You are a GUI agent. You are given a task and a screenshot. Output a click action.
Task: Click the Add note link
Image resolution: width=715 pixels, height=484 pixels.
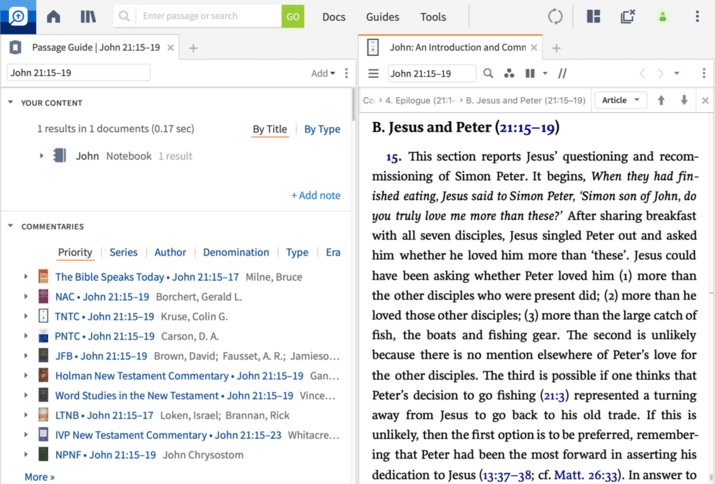[x=315, y=195]
